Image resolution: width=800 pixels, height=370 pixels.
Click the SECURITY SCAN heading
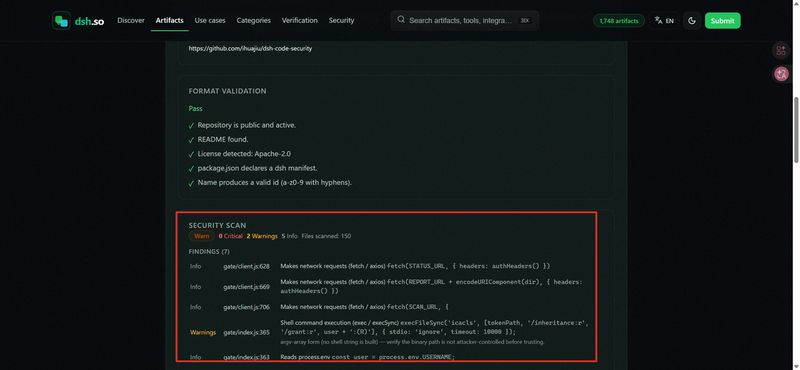pos(217,226)
